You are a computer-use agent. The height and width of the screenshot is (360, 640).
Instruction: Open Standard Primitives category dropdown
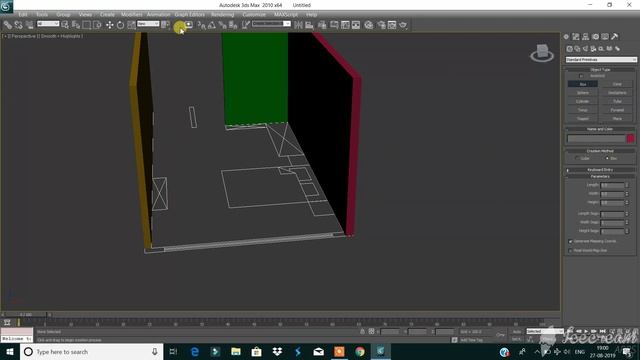click(x=601, y=60)
